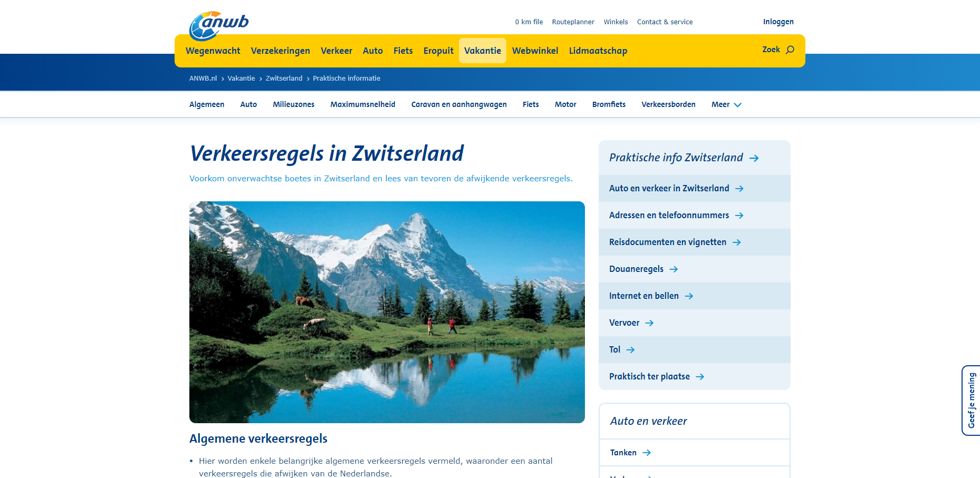Screen dimensions: 980x478
Task: Click the ANWB logo
Action: coord(218,25)
